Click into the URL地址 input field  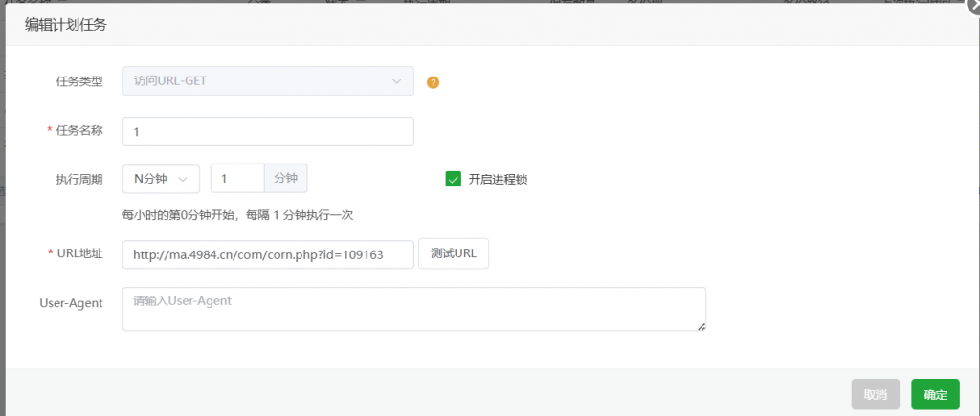tap(268, 254)
